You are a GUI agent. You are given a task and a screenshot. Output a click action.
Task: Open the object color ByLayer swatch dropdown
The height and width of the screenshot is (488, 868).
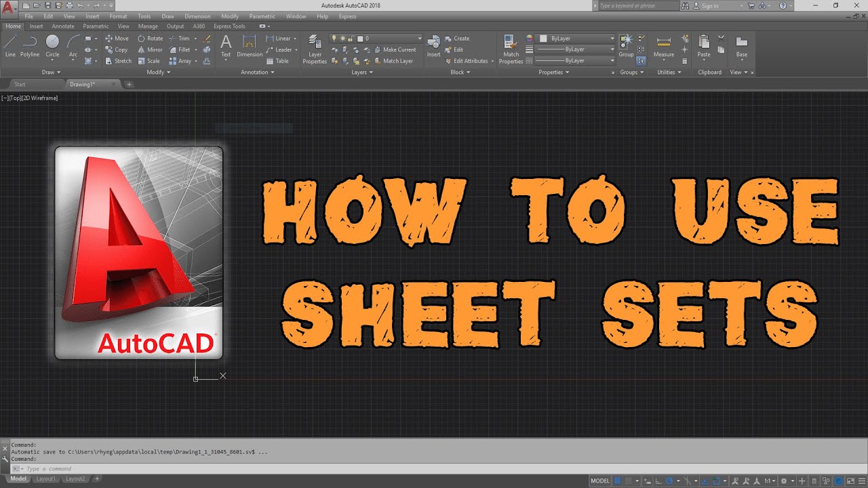click(574, 39)
